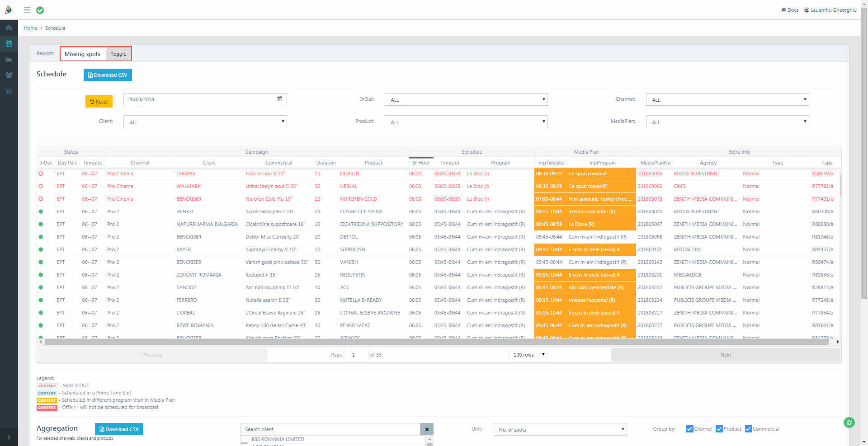Screen dimensions: 868x446
Task: Clear the Search client field with X
Action: coord(427,429)
